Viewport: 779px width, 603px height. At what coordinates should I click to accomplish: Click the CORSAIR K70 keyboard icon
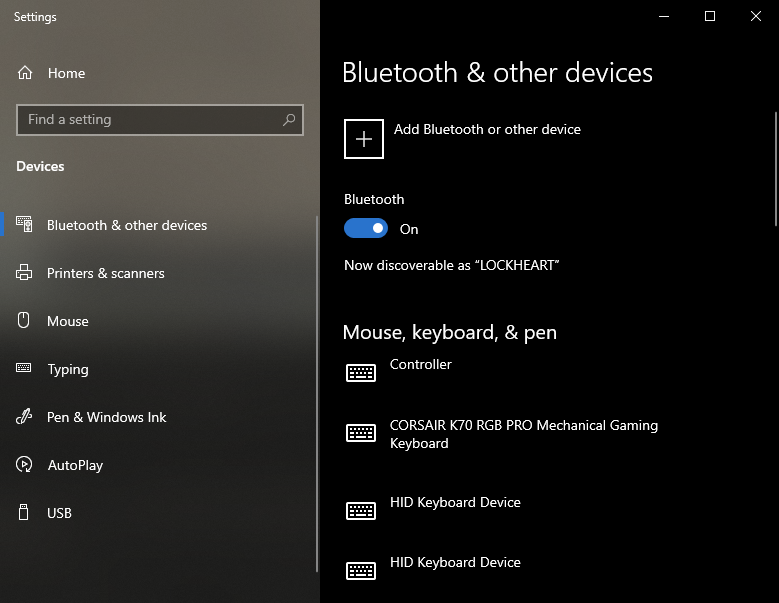click(x=361, y=433)
